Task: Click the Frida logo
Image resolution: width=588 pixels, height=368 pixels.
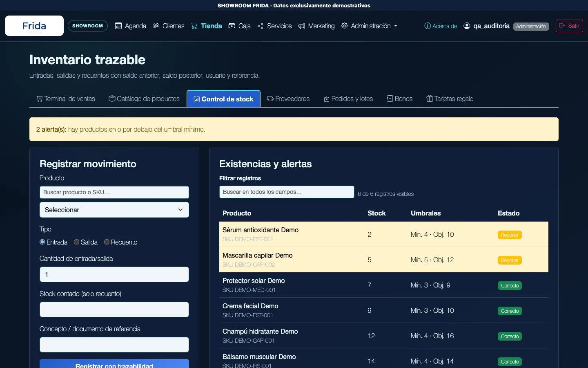Action: 34,26
